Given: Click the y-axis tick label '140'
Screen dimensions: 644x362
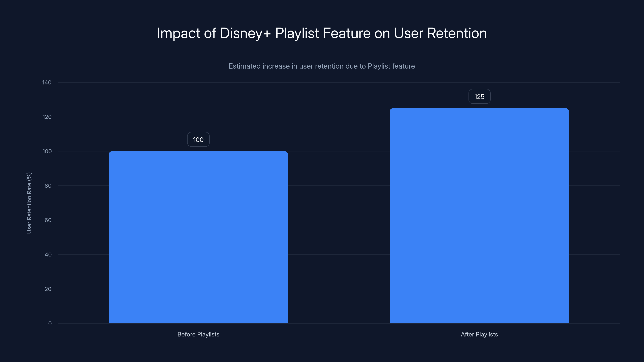Looking at the screenshot, I should click(47, 82).
